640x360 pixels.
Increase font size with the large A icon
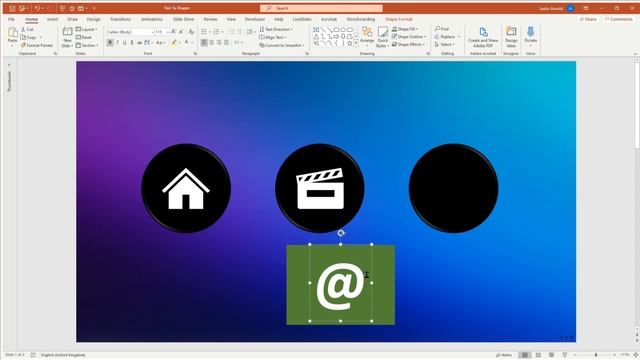173,31
